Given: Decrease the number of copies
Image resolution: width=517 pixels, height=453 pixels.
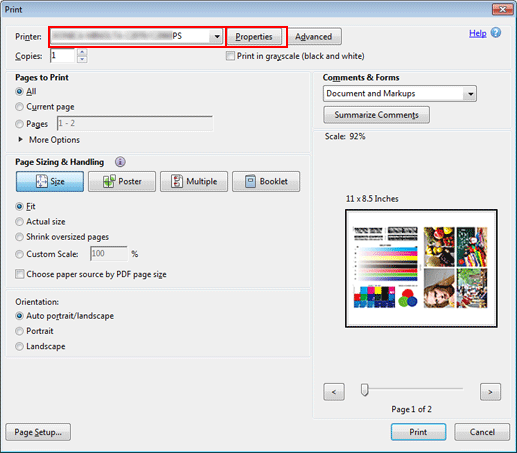Looking at the screenshot, I should pos(82,59).
